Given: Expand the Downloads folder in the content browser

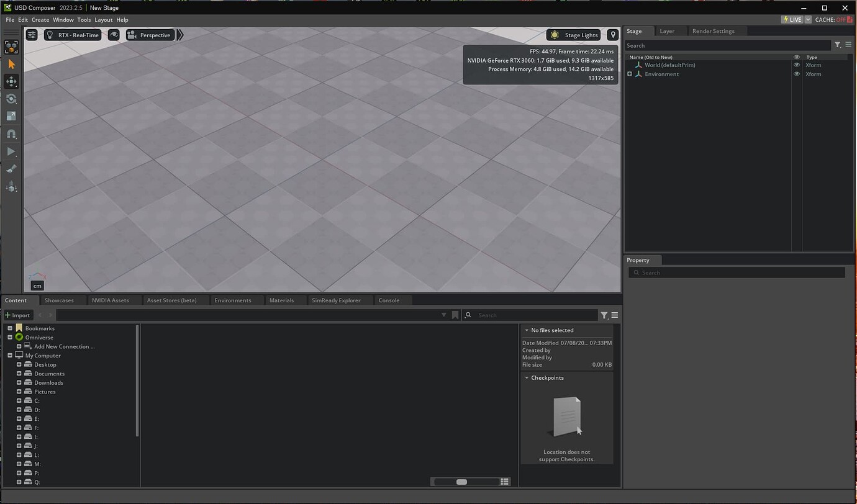Looking at the screenshot, I should click(x=19, y=382).
